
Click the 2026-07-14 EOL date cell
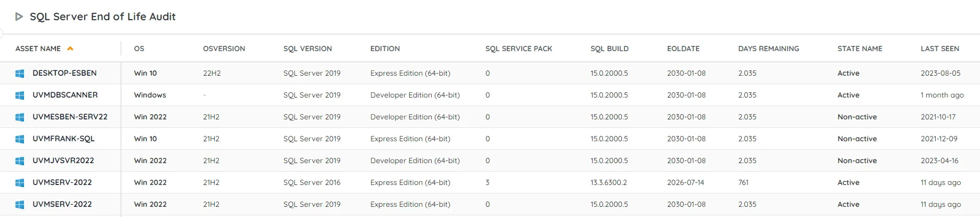click(685, 182)
